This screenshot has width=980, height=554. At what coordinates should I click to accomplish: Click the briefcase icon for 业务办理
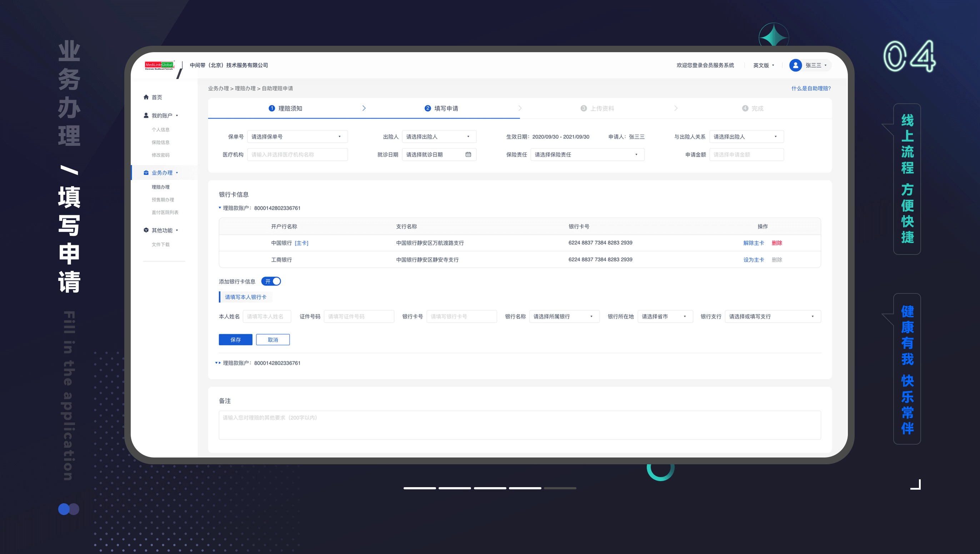pos(146,173)
